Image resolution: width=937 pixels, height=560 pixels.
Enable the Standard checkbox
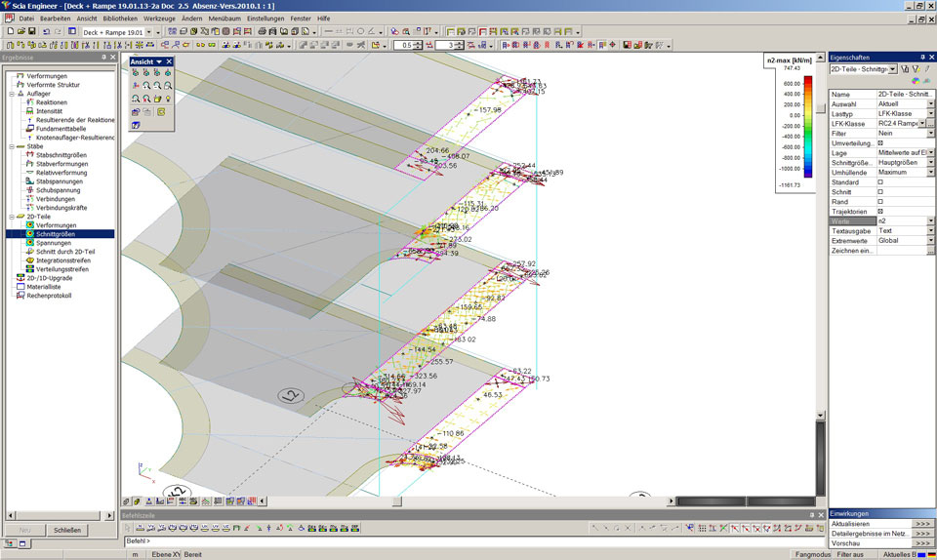pos(879,182)
